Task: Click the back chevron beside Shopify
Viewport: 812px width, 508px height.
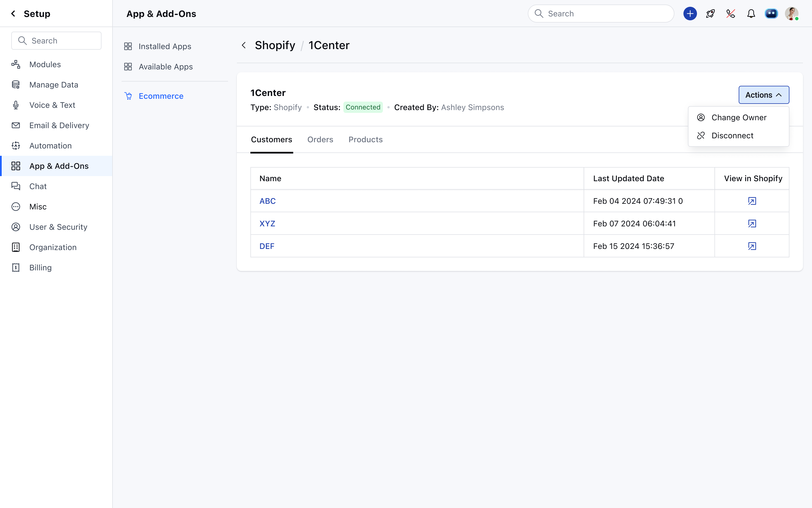Action: point(244,45)
